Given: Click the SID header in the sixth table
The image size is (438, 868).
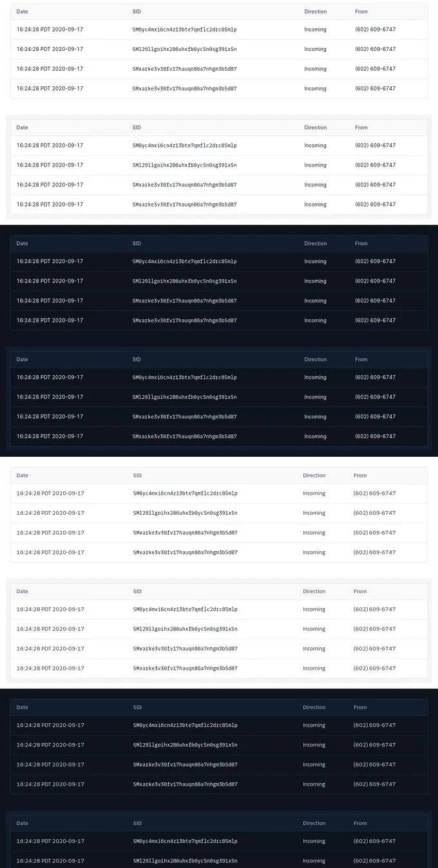Looking at the screenshot, I should [x=137, y=591].
